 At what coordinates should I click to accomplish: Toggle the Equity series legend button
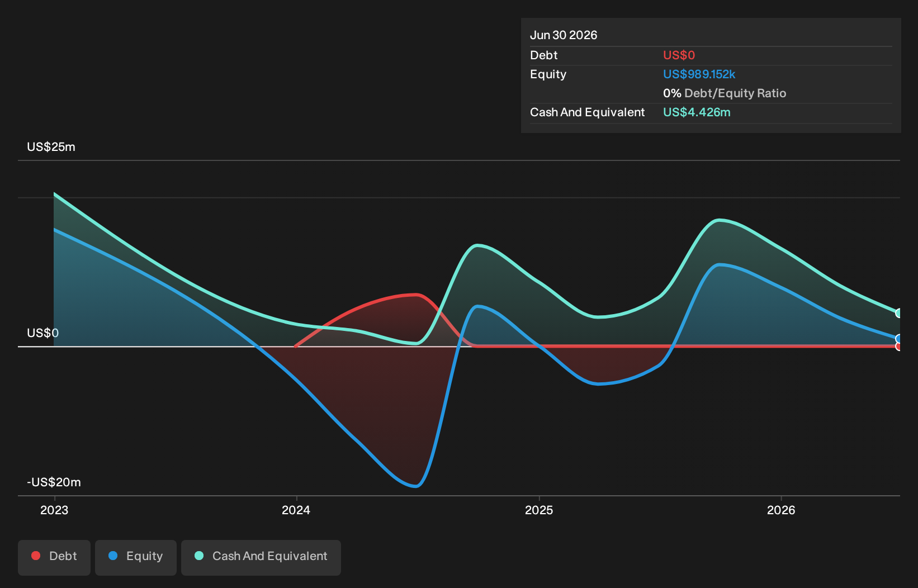click(136, 557)
